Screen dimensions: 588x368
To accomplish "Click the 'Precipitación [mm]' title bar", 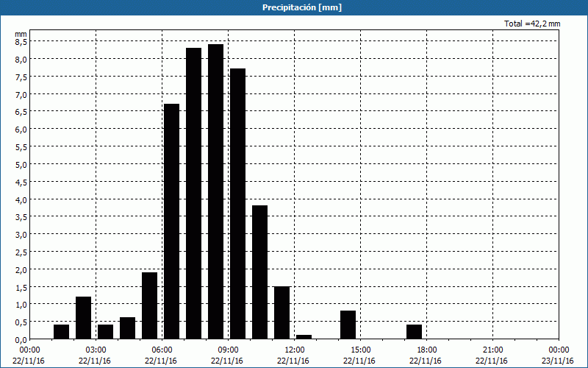I will (294, 7).
